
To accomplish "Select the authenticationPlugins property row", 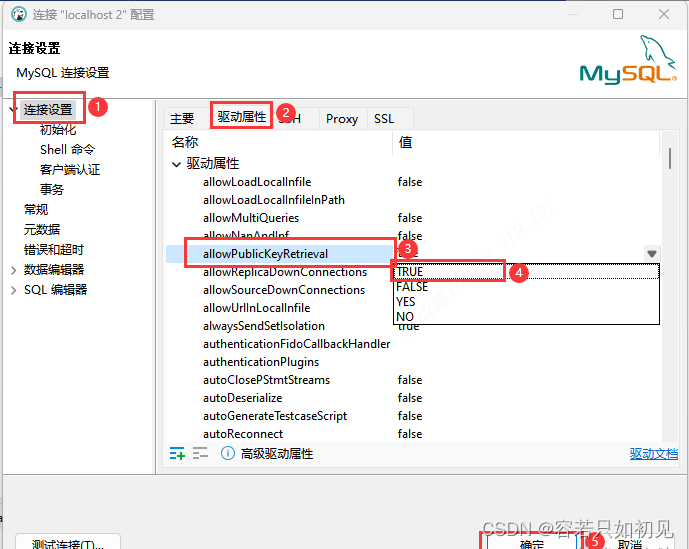I will 412,362.
